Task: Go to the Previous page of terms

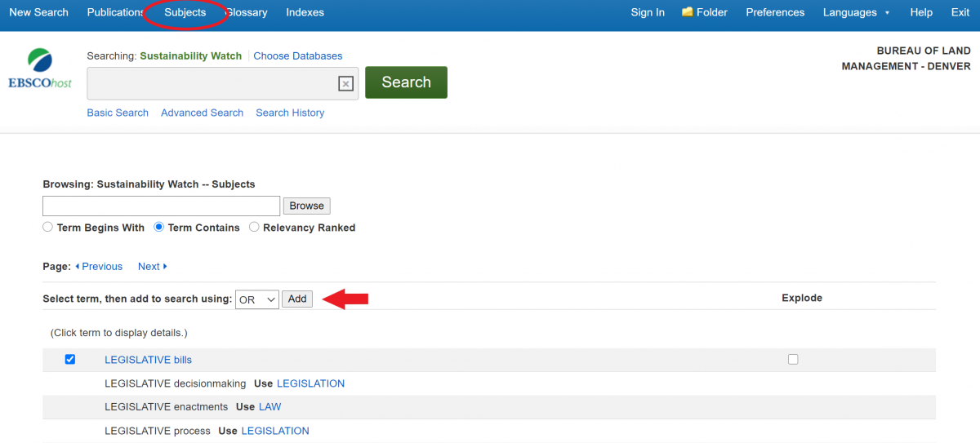Action: point(99,266)
